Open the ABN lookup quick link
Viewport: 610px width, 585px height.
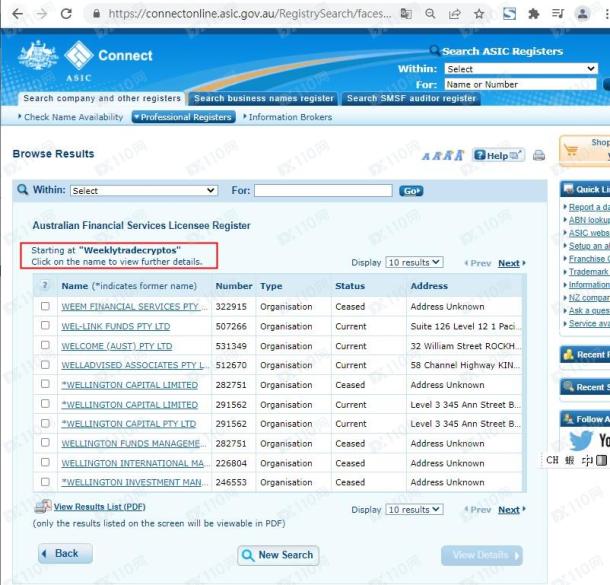589,220
